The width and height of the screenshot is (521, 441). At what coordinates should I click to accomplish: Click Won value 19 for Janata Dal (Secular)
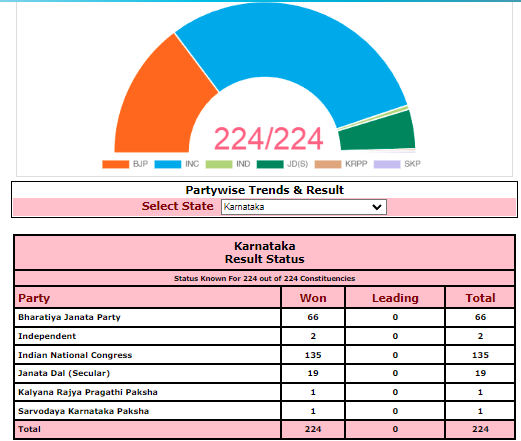(x=313, y=373)
